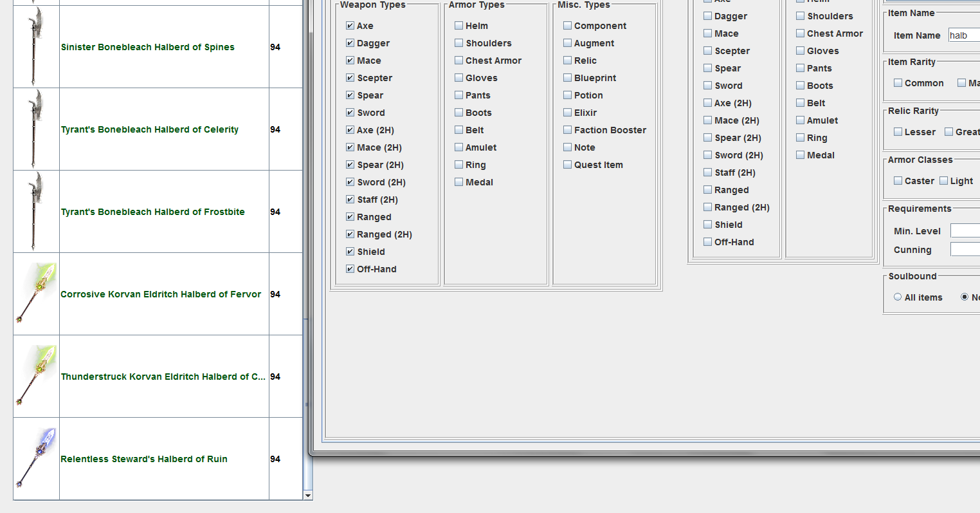
Task: Click the Min. Level input field
Action: [x=965, y=231]
